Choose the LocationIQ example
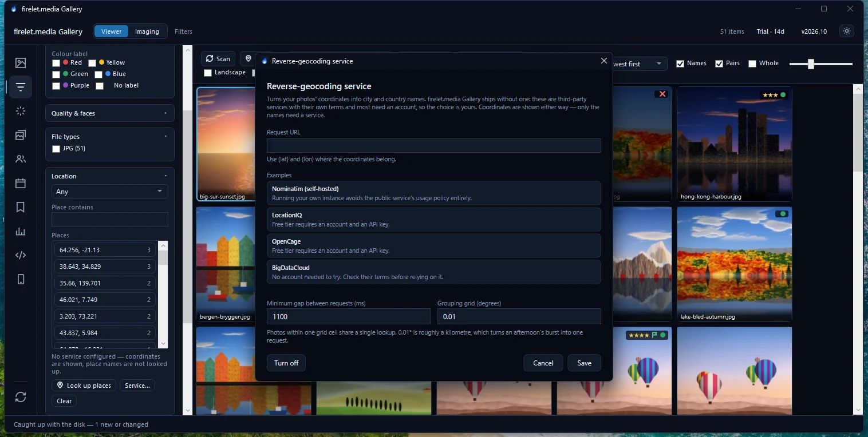The width and height of the screenshot is (868, 437). 434,220
